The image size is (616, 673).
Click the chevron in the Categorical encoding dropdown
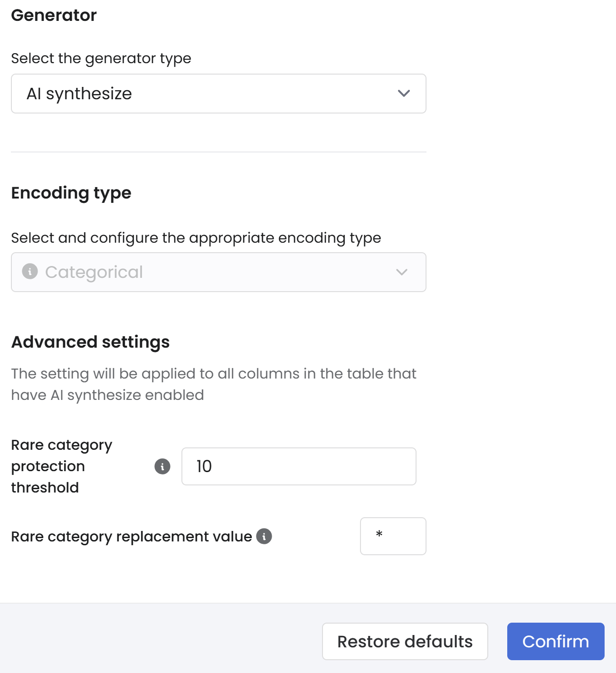pyautogui.click(x=402, y=272)
